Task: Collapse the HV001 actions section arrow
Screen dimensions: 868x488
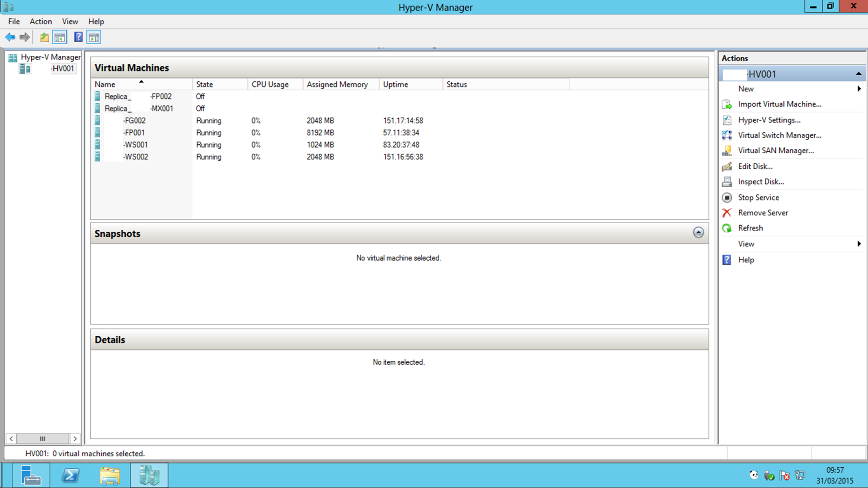Action: (x=858, y=74)
